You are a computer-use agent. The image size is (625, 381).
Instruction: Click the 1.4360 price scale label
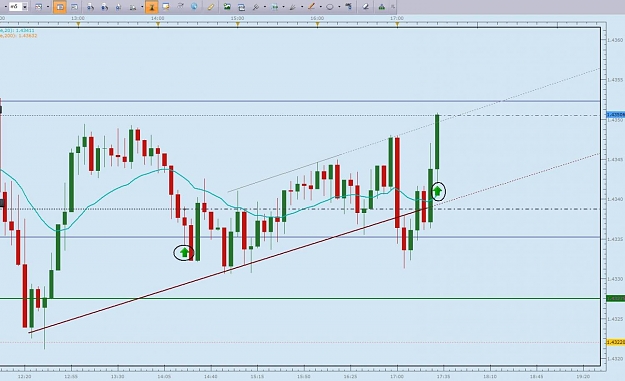point(616,40)
